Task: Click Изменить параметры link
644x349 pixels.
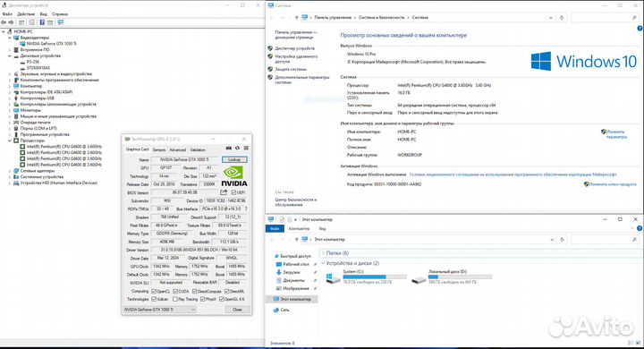Action: click(x=615, y=134)
